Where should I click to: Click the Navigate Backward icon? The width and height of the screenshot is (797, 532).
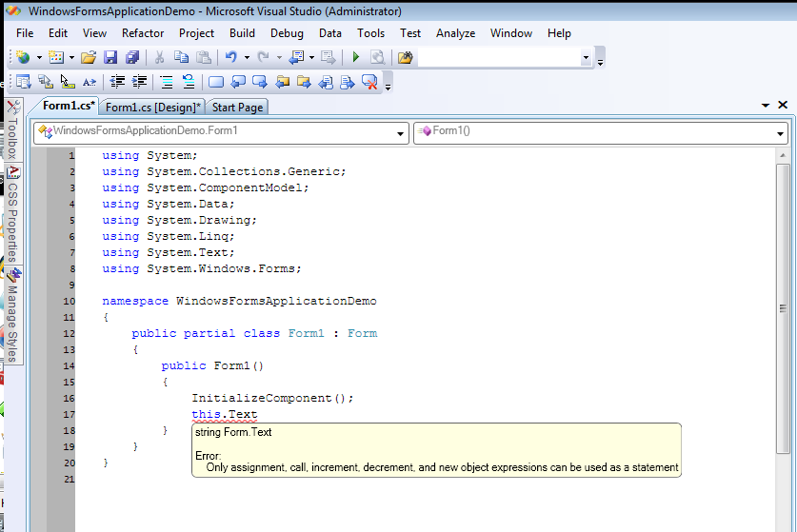(296, 57)
